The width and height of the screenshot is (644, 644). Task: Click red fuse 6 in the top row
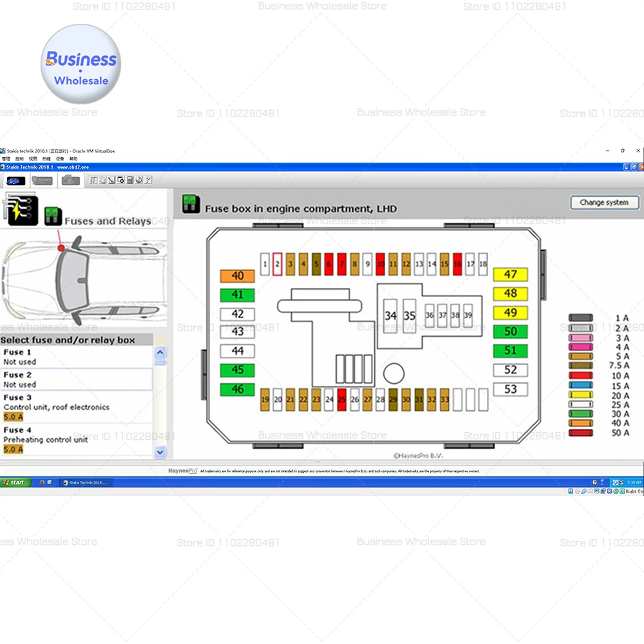tap(328, 264)
